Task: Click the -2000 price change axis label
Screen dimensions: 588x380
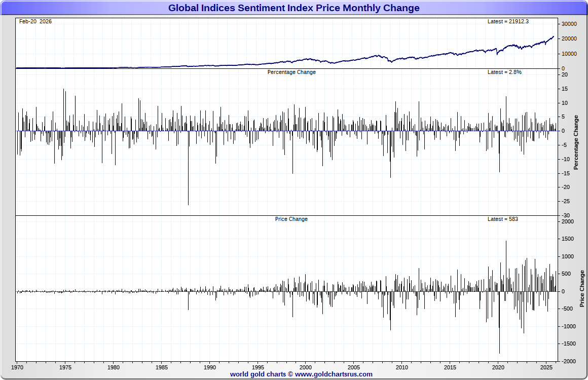Action: click(568, 361)
